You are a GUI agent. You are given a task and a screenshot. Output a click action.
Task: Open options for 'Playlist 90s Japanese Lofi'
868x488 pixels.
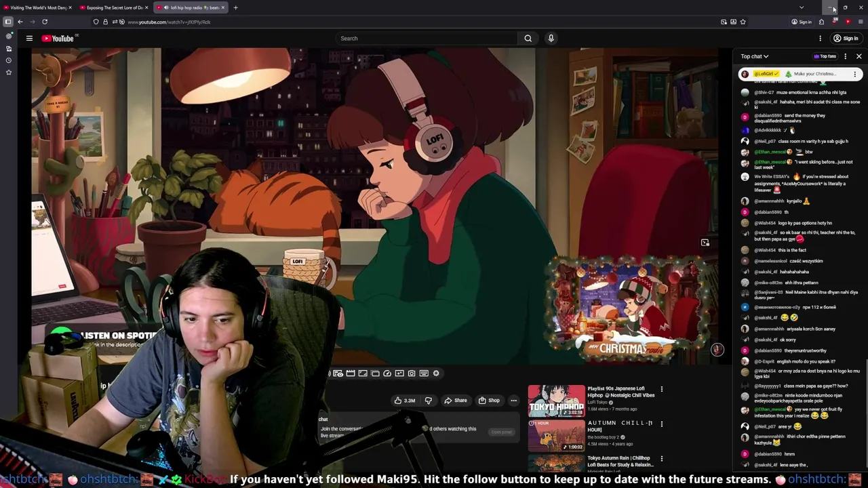click(x=661, y=389)
